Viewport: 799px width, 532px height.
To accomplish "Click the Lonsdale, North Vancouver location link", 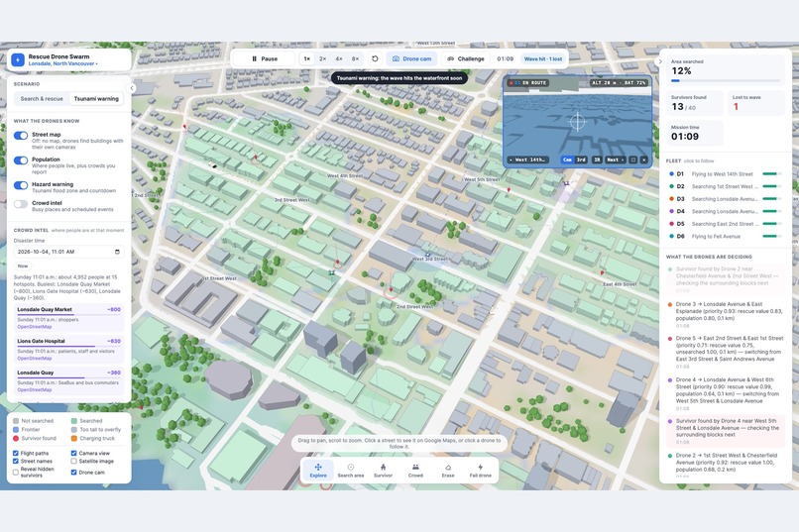I will click(x=61, y=64).
